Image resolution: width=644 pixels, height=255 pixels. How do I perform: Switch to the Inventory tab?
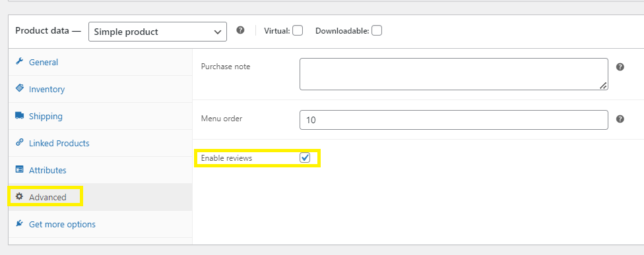click(100, 90)
